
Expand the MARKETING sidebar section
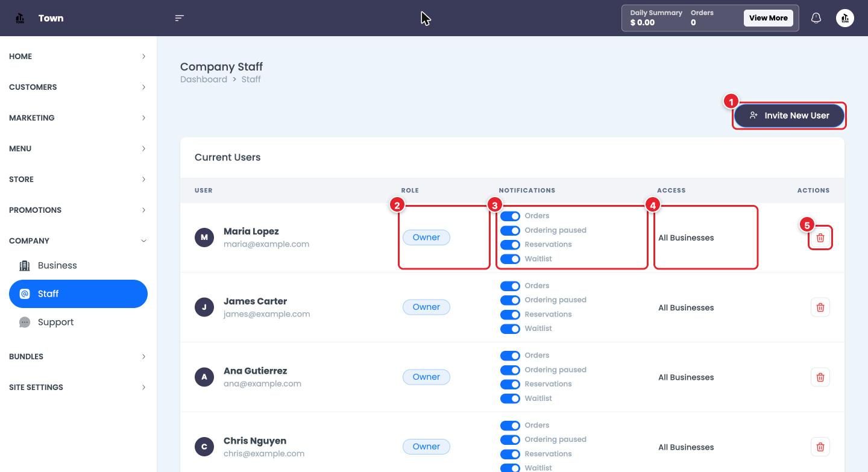tap(78, 118)
